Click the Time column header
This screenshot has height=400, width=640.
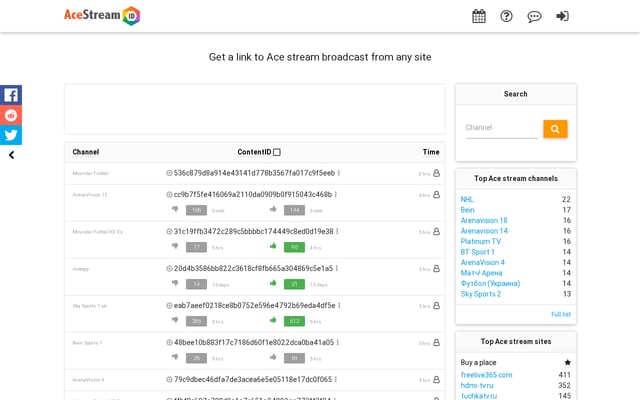pyautogui.click(x=431, y=152)
